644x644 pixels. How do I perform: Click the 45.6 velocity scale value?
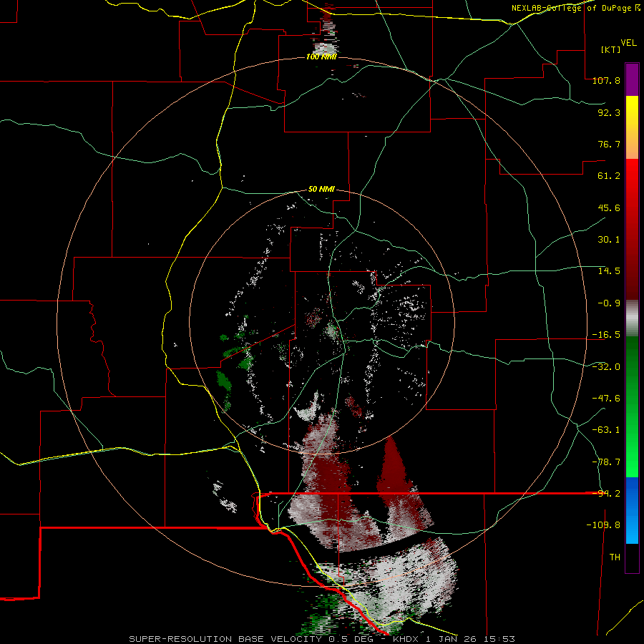pyautogui.click(x=609, y=208)
